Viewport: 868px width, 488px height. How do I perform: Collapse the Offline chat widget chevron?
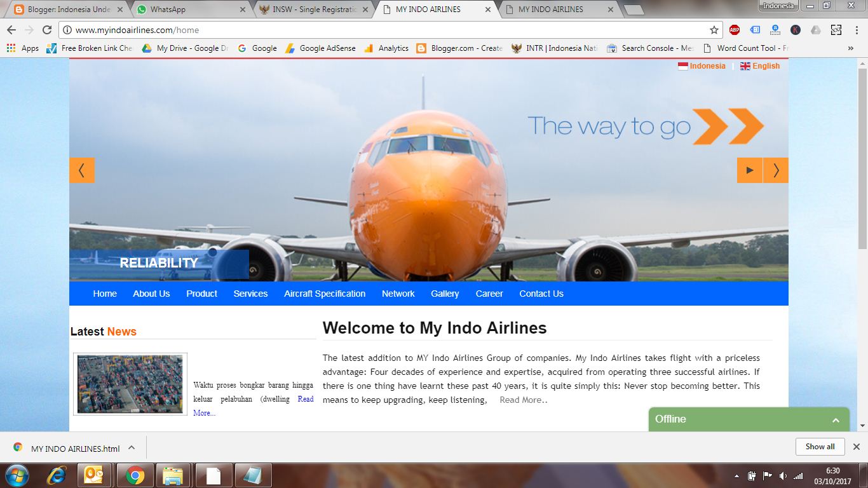pyautogui.click(x=836, y=419)
